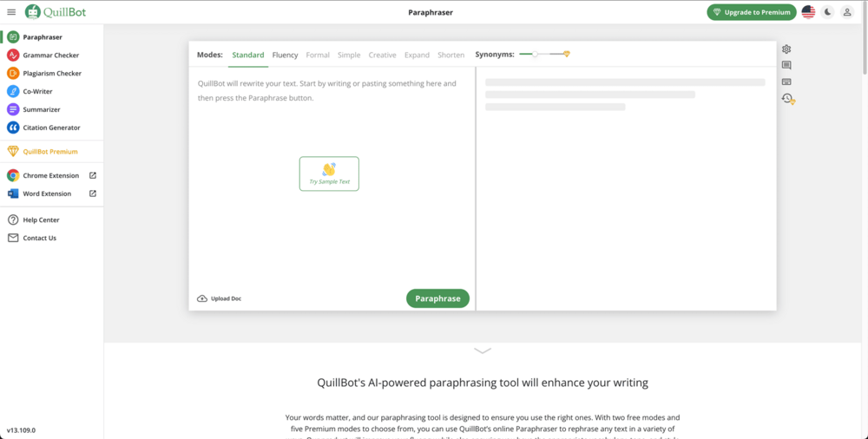
Task: Select the Fluency mode tab
Action: click(285, 55)
